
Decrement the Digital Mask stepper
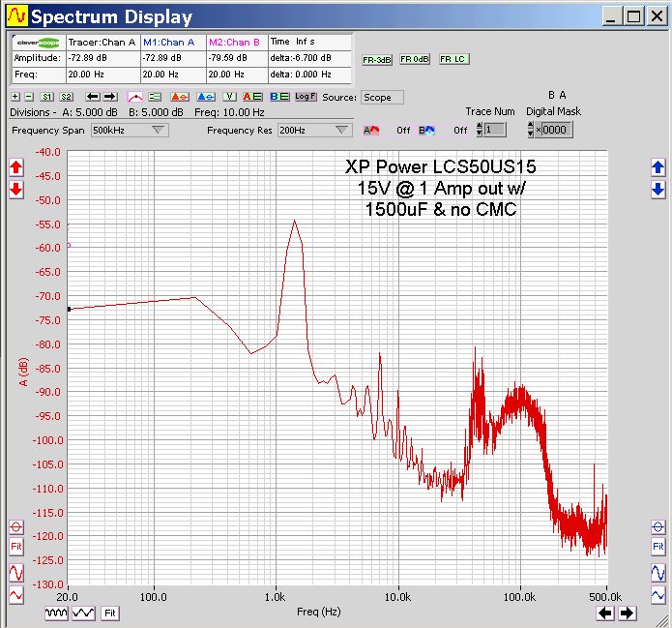click(530, 134)
